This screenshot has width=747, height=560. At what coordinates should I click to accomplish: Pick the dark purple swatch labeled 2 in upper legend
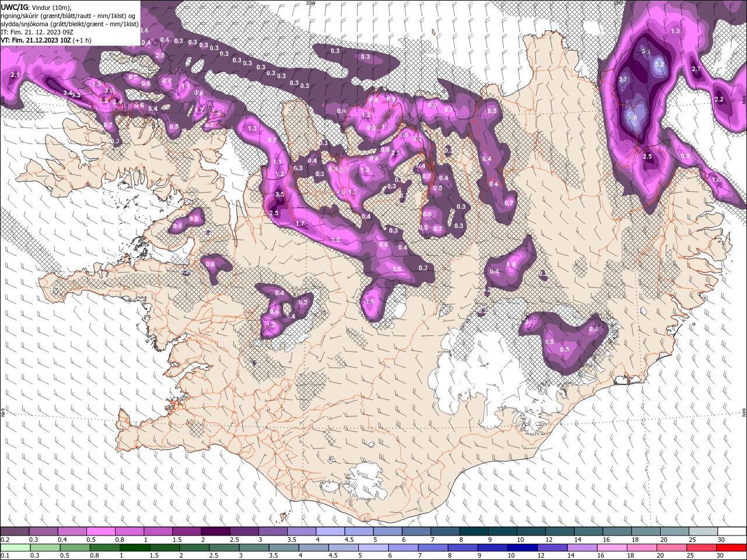point(215,531)
